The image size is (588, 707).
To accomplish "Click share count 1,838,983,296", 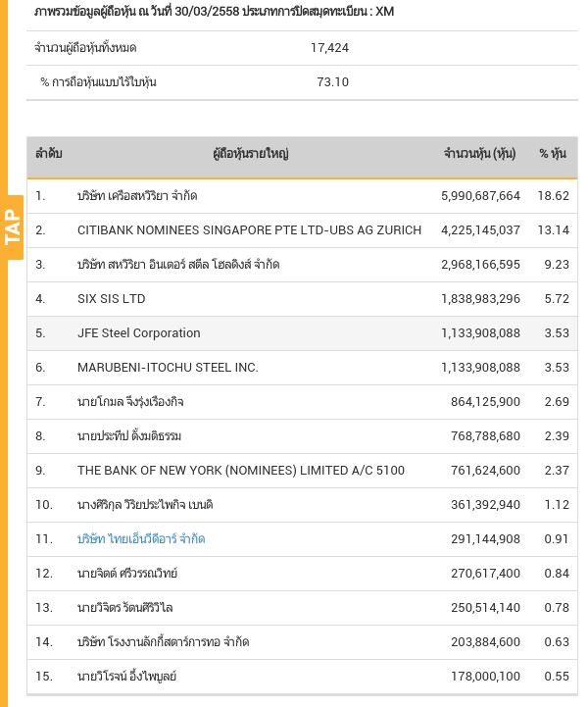I will tap(480, 299).
